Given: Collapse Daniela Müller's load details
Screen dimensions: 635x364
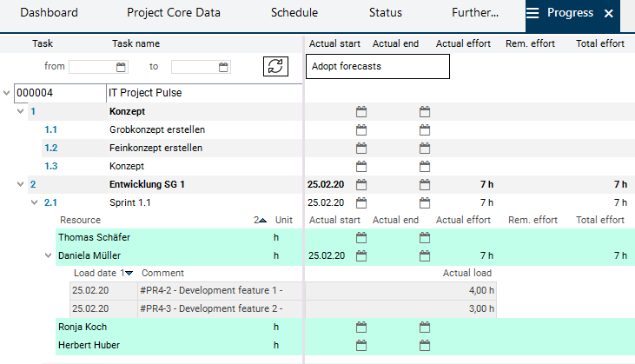Looking at the screenshot, I should coord(48,255).
